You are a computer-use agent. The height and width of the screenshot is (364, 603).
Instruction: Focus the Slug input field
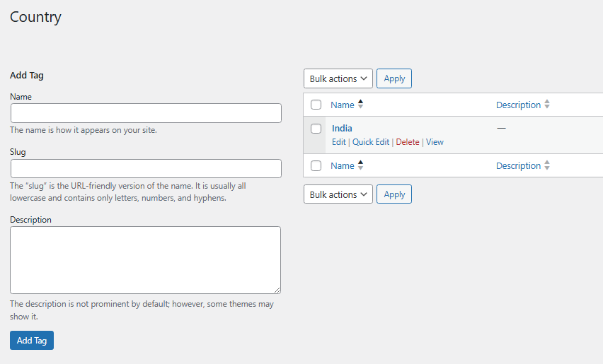[146, 168]
